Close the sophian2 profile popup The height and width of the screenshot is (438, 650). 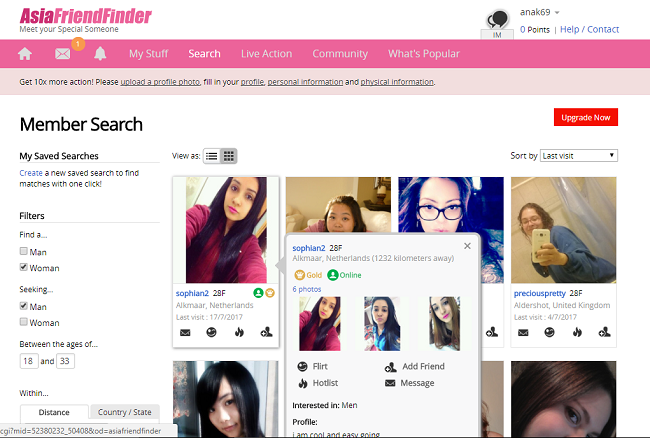[467, 246]
